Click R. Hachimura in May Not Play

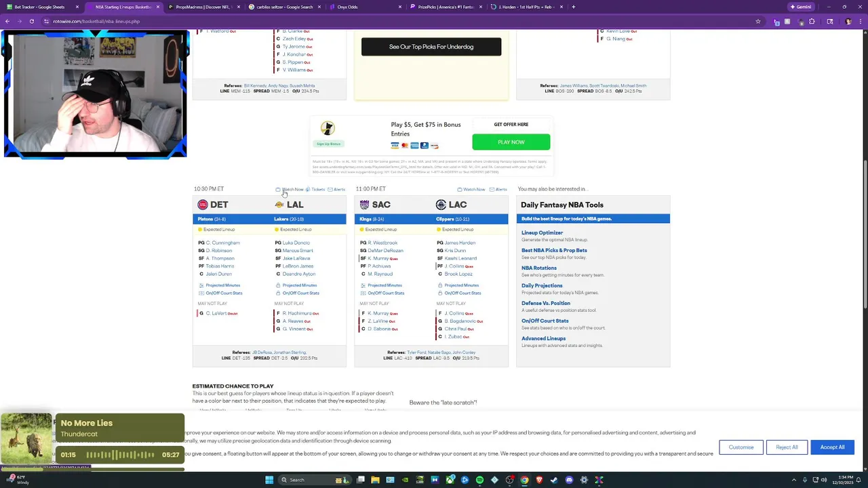point(297,313)
